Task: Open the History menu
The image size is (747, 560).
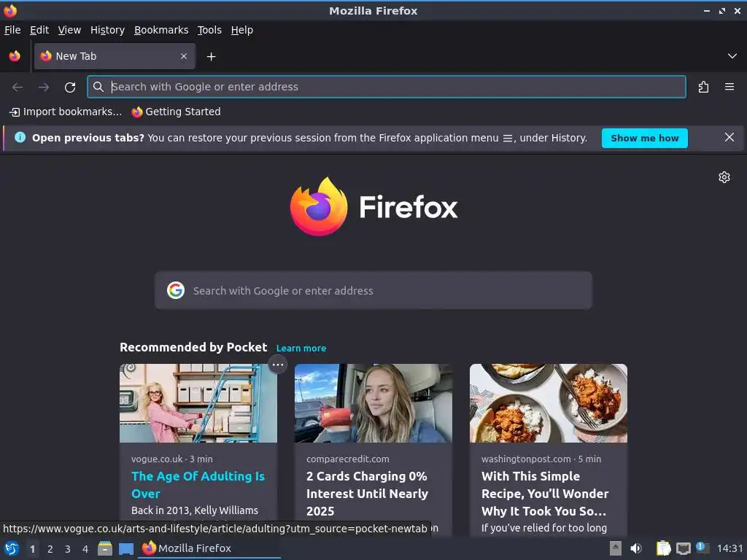Action: [108, 30]
